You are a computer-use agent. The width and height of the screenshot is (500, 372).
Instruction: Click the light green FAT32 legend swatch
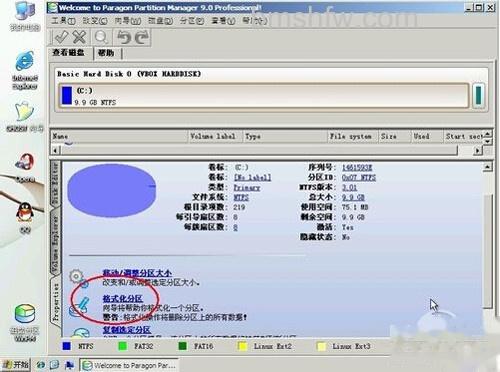point(123,346)
